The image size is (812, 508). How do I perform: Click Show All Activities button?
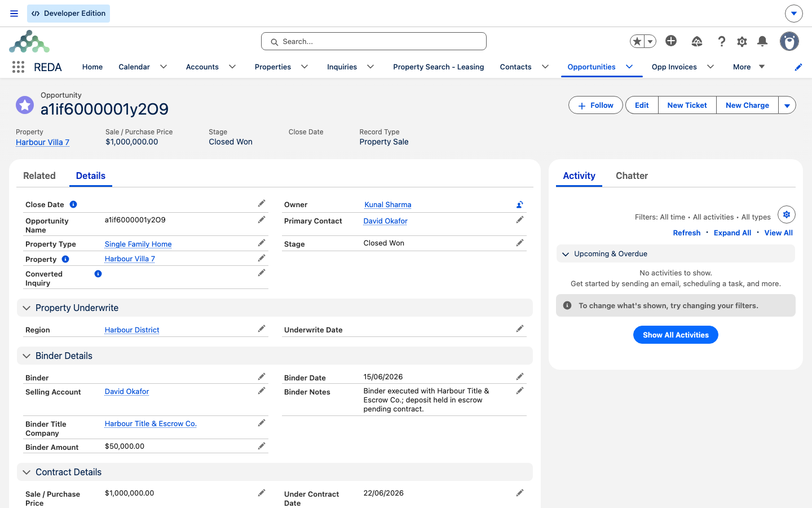[x=676, y=335]
